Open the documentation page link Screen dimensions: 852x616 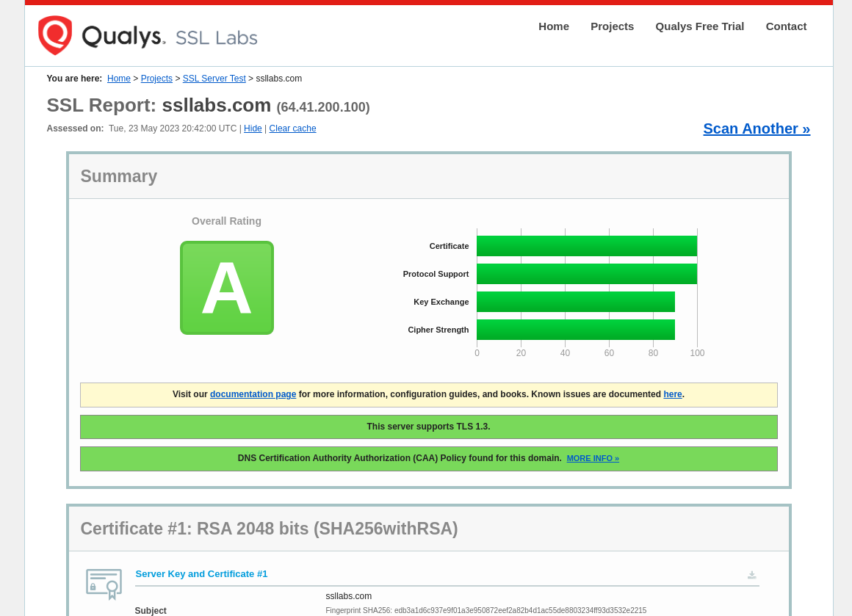(x=253, y=394)
